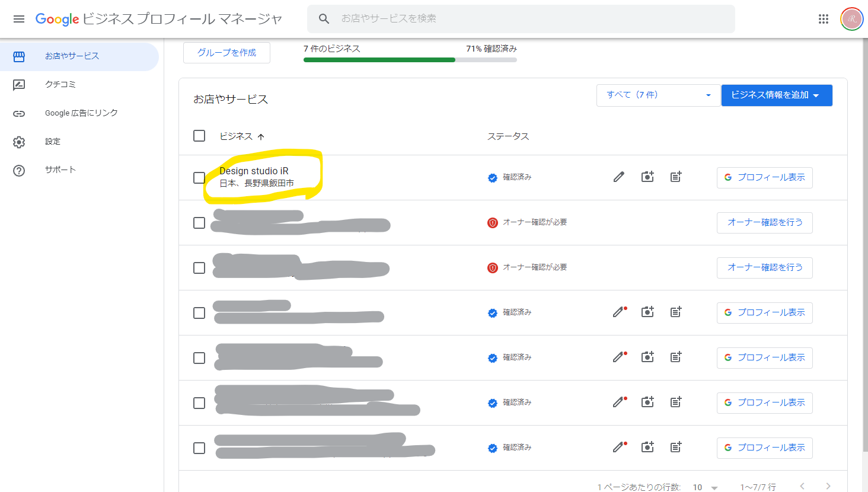Check the box for the second business row
This screenshot has width=868, height=492.
pyautogui.click(x=199, y=222)
